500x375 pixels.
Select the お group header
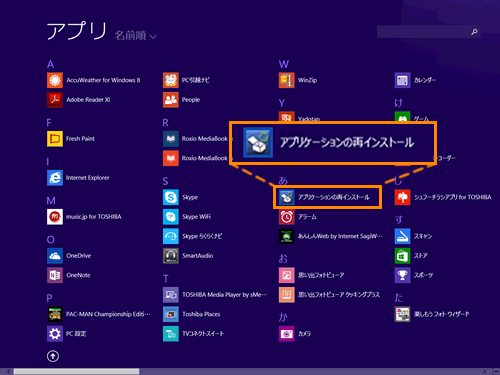[283, 259]
